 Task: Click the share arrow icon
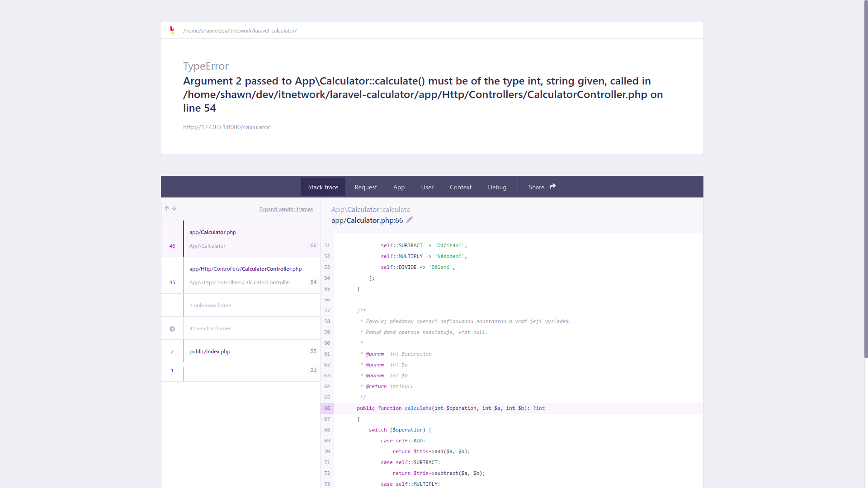[x=552, y=186]
